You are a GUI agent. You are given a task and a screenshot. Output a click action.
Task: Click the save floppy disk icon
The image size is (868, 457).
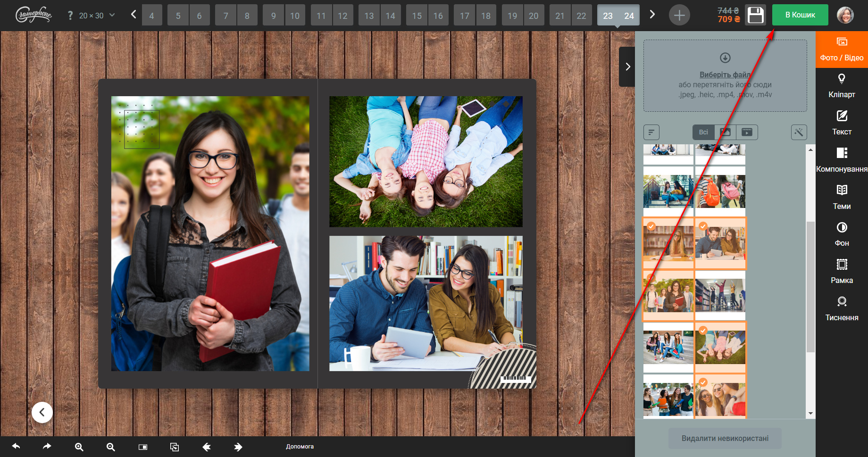pos(755,15)
